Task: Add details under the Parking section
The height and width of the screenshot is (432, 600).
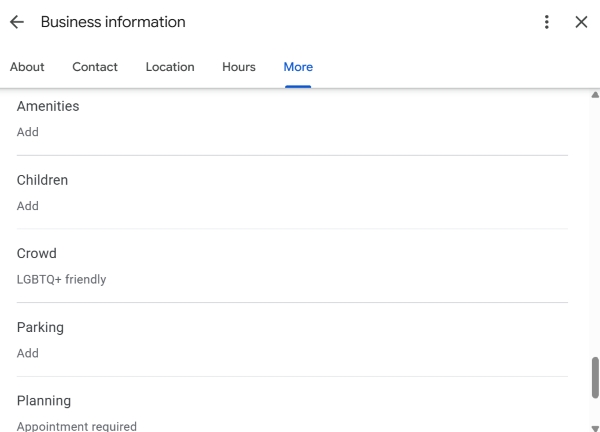Action: tap(28, 353)
